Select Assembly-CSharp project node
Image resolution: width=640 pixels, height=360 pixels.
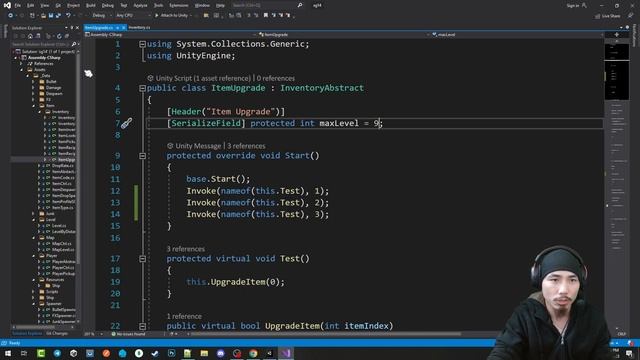pyautogui.click(x=44, y=58)
